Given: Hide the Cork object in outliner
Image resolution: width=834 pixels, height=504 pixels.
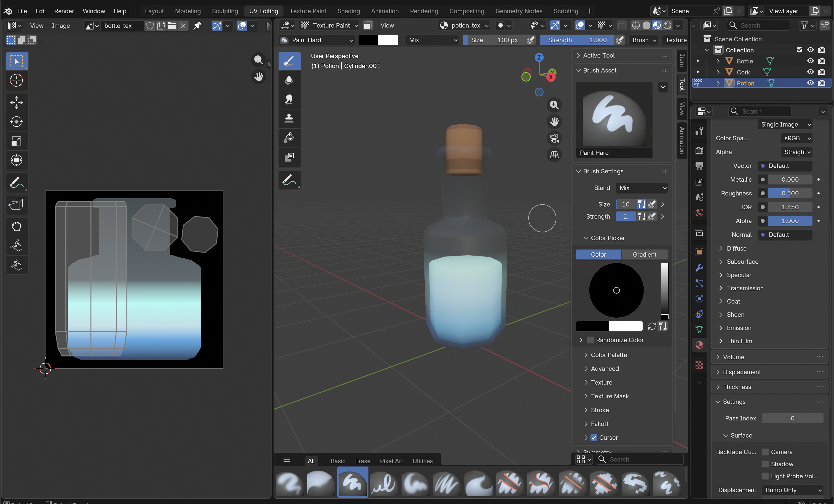Looking at the screenshot, I should (x=810, y=72).
